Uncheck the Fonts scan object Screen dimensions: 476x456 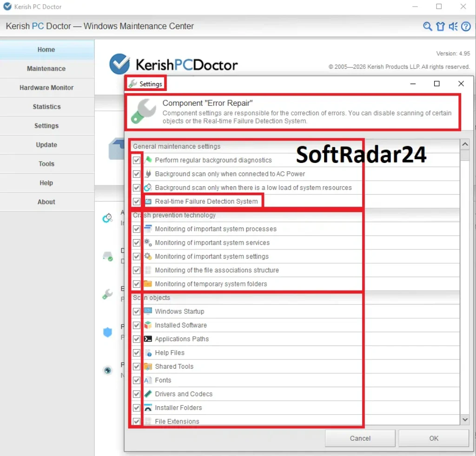pos(137,380)
